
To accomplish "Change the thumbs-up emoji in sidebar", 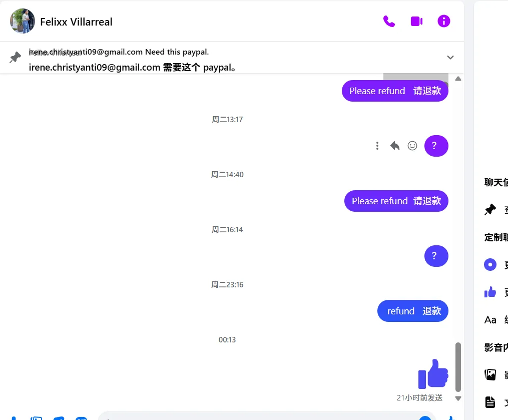I will click(490, 292).
